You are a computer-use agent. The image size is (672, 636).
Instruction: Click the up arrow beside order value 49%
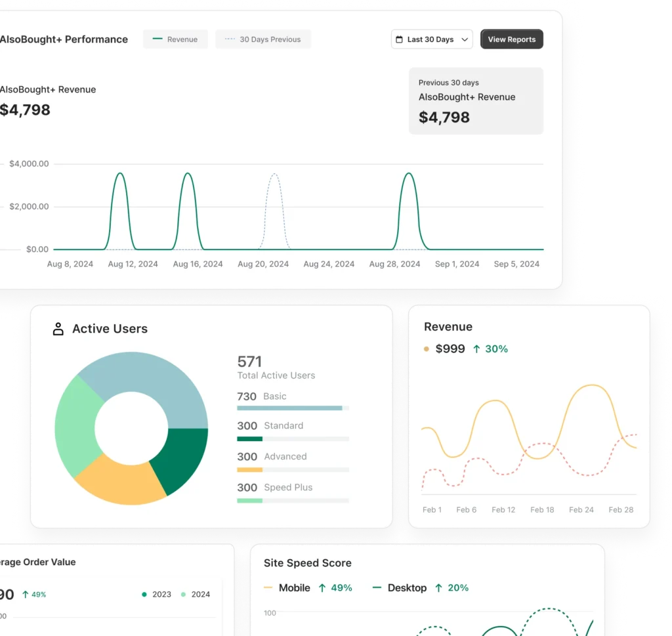click(26, 595)
